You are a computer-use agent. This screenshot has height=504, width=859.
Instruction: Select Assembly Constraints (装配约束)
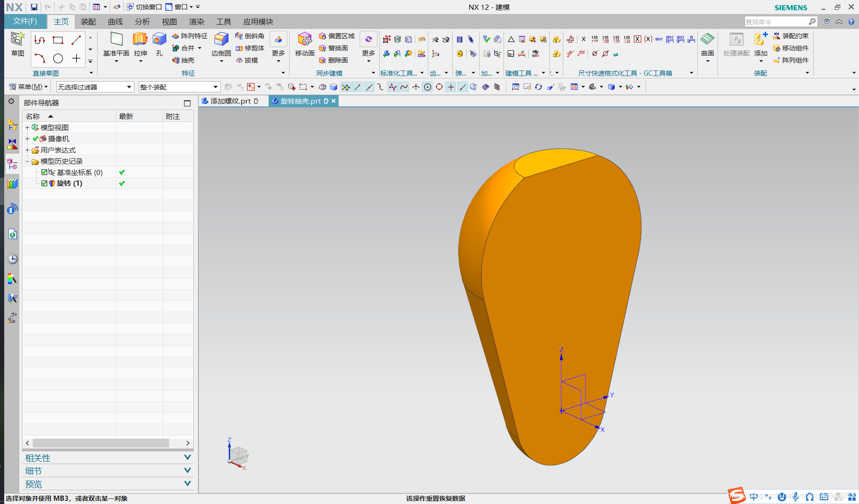pos(791,36)
